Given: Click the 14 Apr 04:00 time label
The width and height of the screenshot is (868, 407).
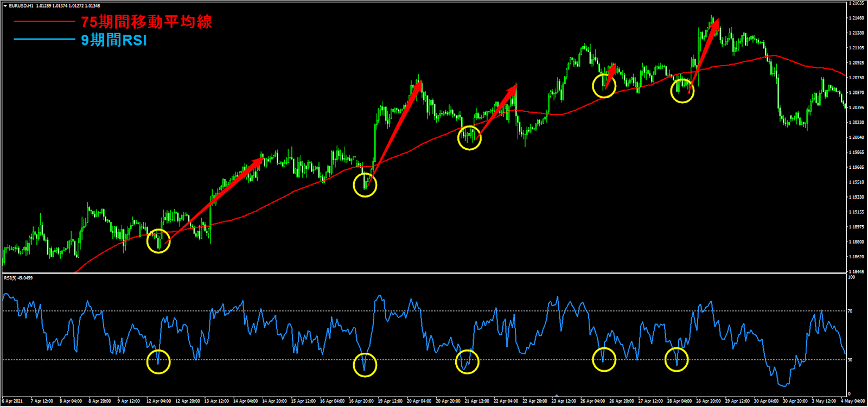Looking at the screenshot, I should [x=245, y=401].
